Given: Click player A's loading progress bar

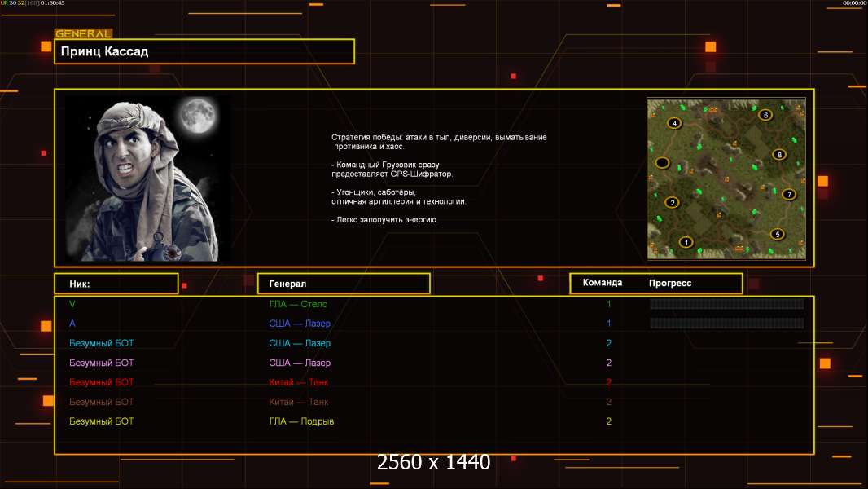Looking at the screenshot, I should (726, 324).
